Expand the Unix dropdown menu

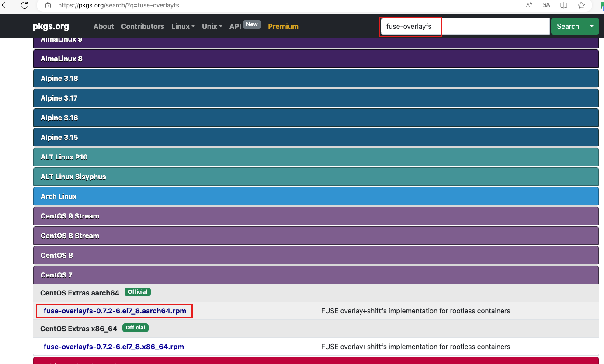pos(212,26)
